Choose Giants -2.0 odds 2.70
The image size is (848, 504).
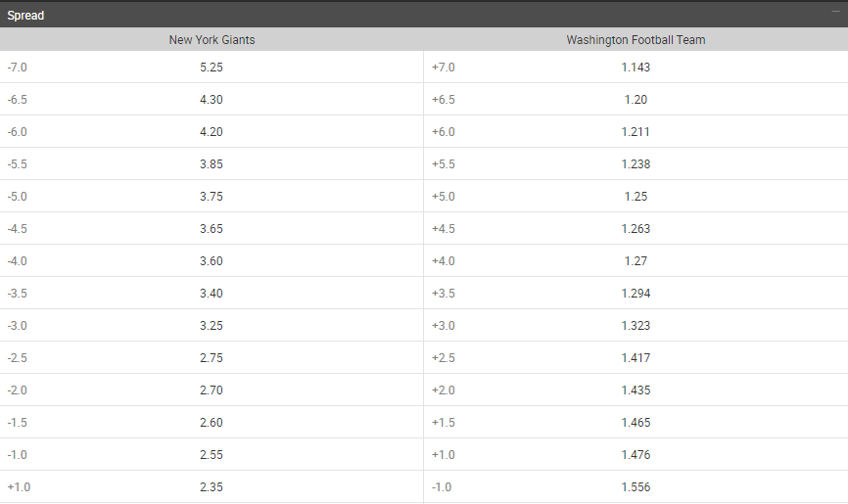(x=212, y=389)
